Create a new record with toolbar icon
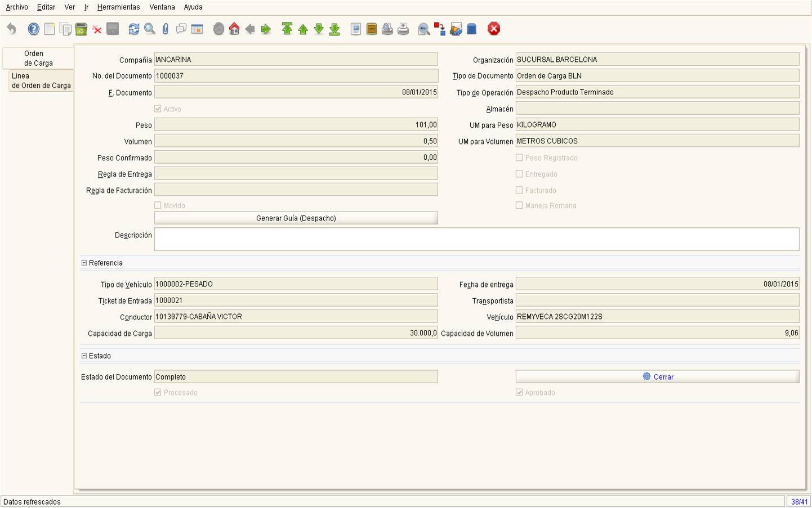The image size is (812, 508). click(x=50, y=29)
